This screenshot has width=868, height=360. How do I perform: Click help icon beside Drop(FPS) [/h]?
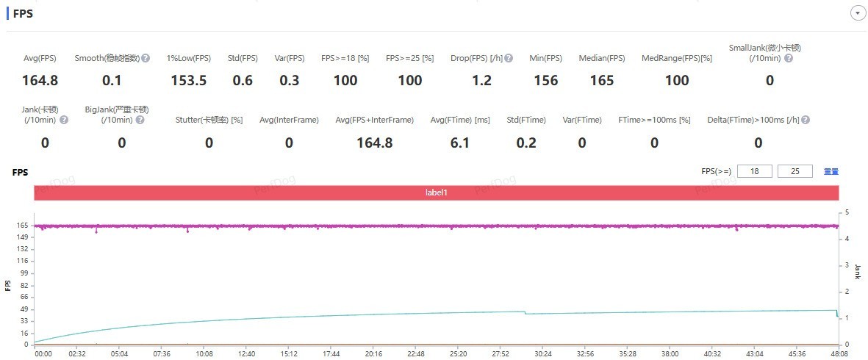click(x=509, y=58)
